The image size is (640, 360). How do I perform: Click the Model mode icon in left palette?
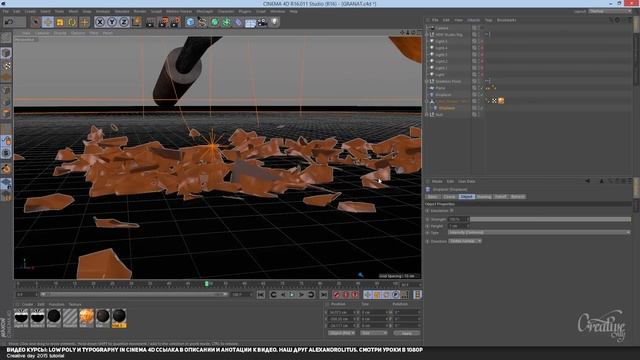coord(6,53)
